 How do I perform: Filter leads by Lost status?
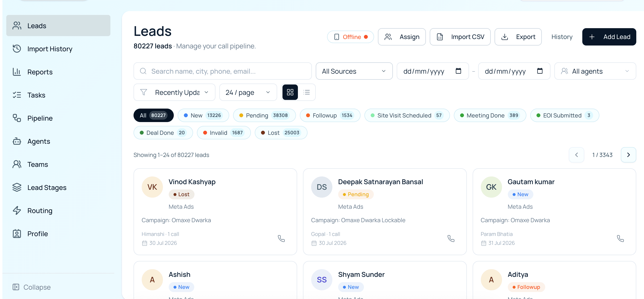[x=281, y=133]
